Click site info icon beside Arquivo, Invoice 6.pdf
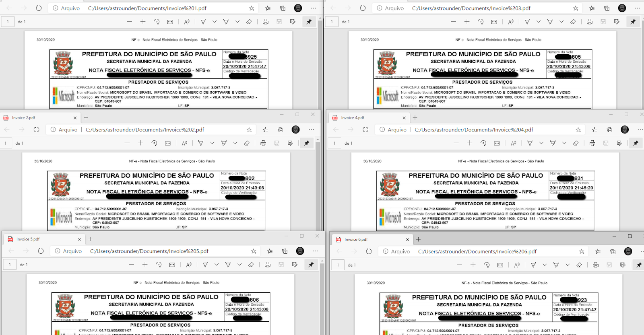This screenshot has width=644, height=335. click(386, 251)
